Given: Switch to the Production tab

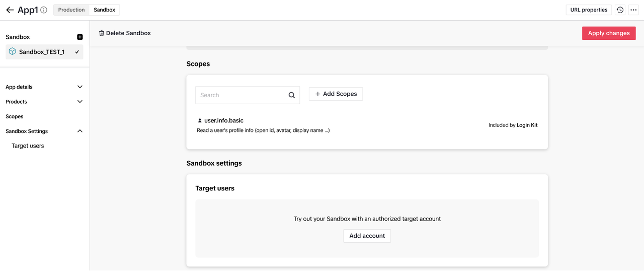Looking at the screenshot, I should 71,10.
